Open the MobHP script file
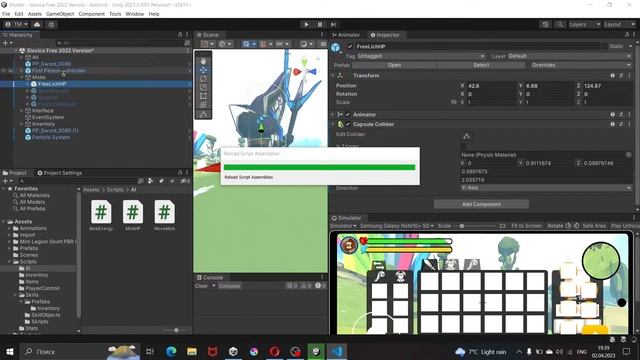 133,216
